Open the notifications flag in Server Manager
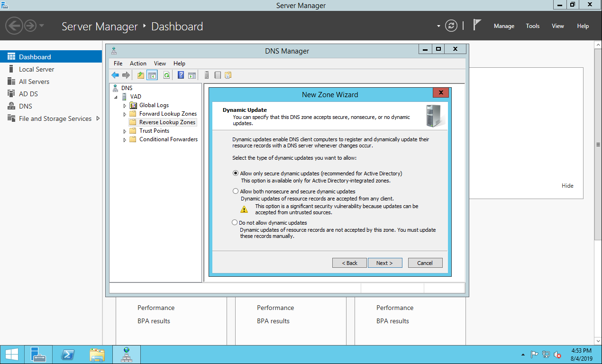Image resolution: width=602 pixels, height=364 pixels. (477, 25)
